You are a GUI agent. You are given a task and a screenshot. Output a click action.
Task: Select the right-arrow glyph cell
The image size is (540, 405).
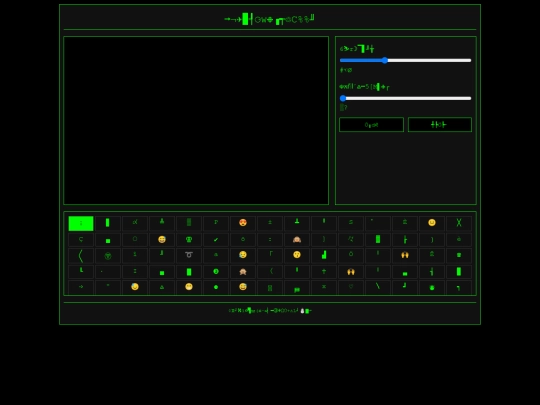81,287
